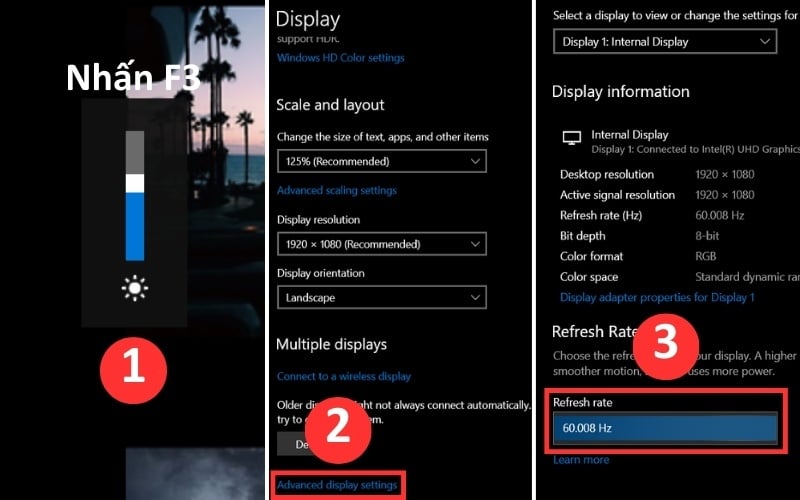
Task: Open the 60.008 Hz refresh rate dropdown
Action: click(664, 427)
